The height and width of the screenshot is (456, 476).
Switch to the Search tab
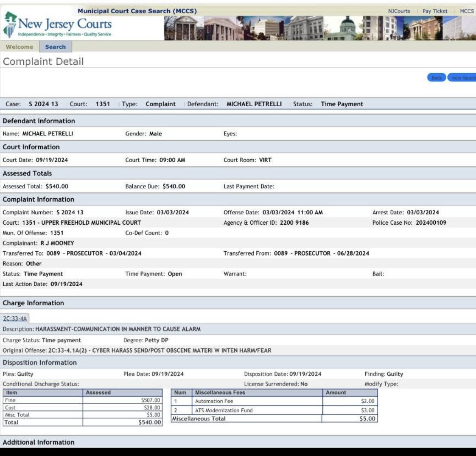[x=55, y=47]
